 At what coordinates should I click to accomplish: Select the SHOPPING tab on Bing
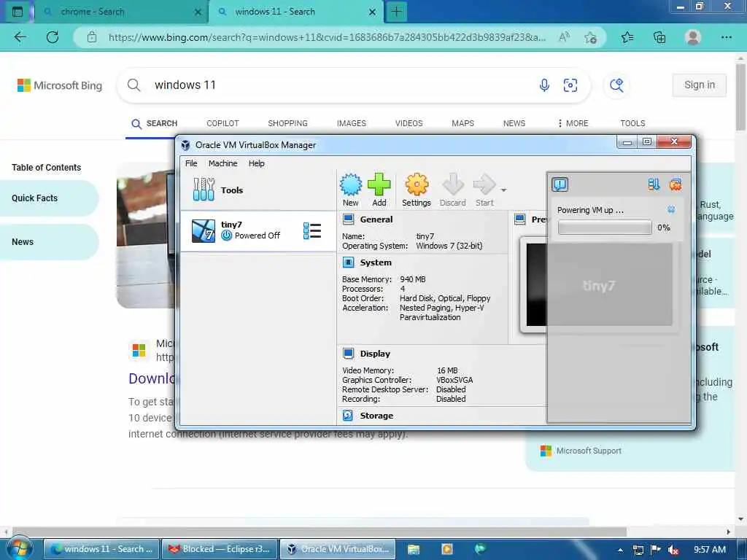tap(287, 123)
